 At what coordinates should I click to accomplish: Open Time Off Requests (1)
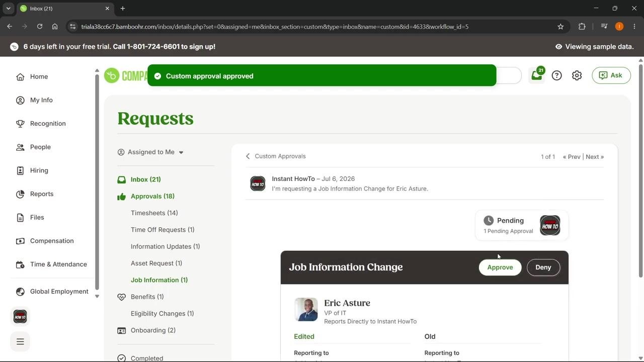pyautogui.click(x=163, y=230)
